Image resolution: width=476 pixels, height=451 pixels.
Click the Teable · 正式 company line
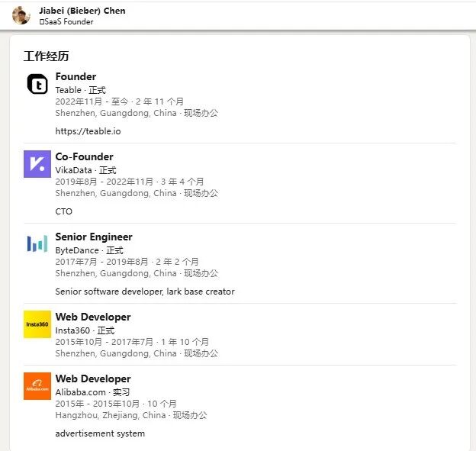(x=80, y=90)
